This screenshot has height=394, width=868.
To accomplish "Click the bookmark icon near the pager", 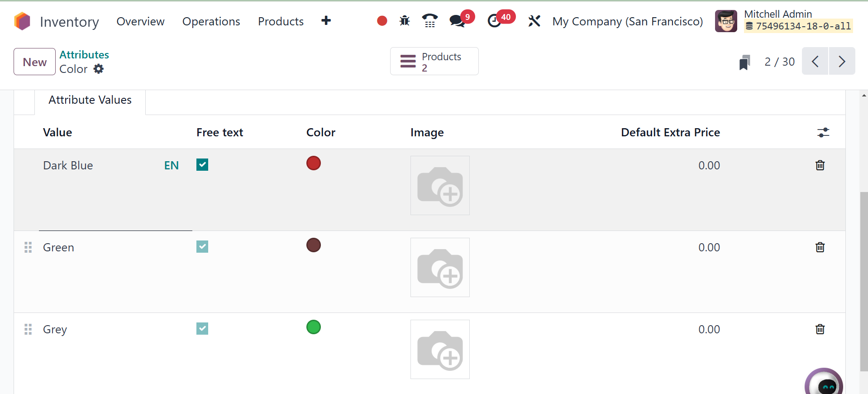I will [x=744, y=62].
